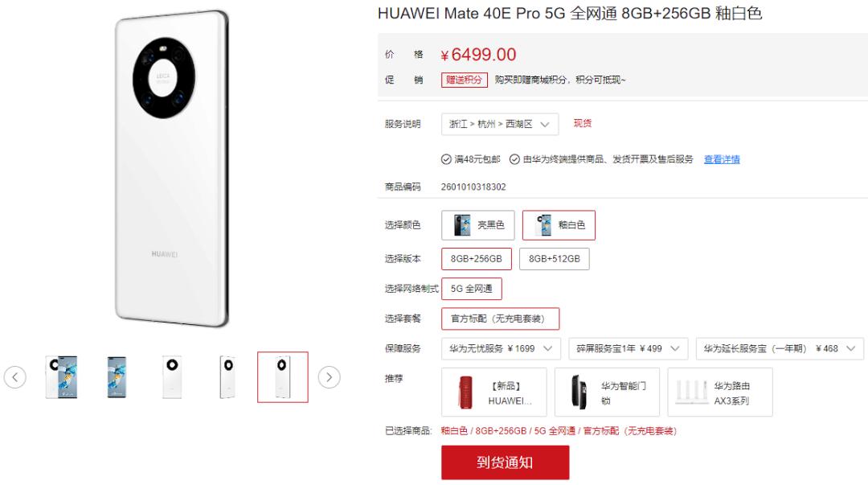Select the 8GB+256GB version option
868x485 pixels.
tap(476, 259)
